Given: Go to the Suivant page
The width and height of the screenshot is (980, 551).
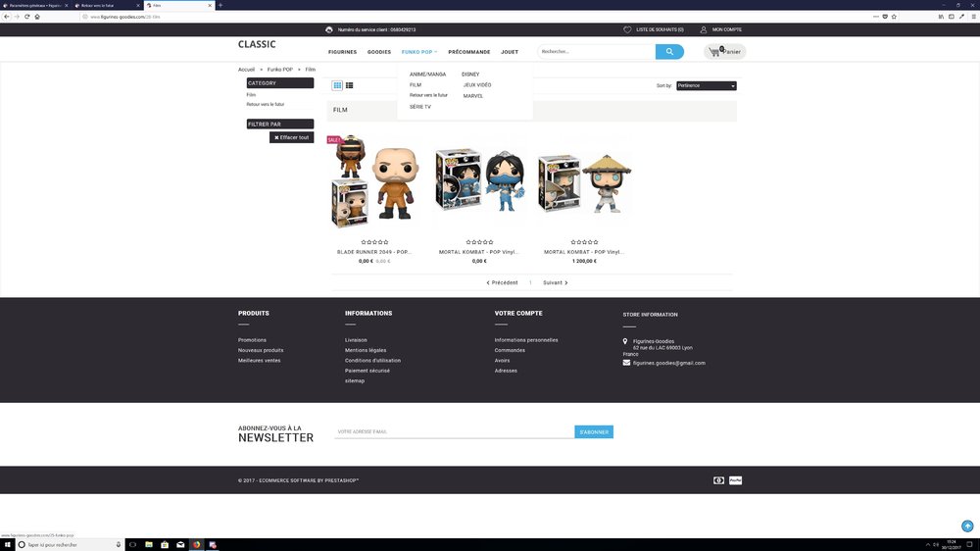Looking at the screenshot, I should coord(555,282).
